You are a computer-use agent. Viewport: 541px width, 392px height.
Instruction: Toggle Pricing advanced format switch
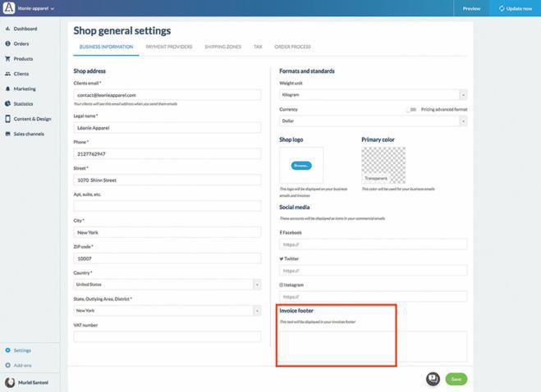coord(410,109)
